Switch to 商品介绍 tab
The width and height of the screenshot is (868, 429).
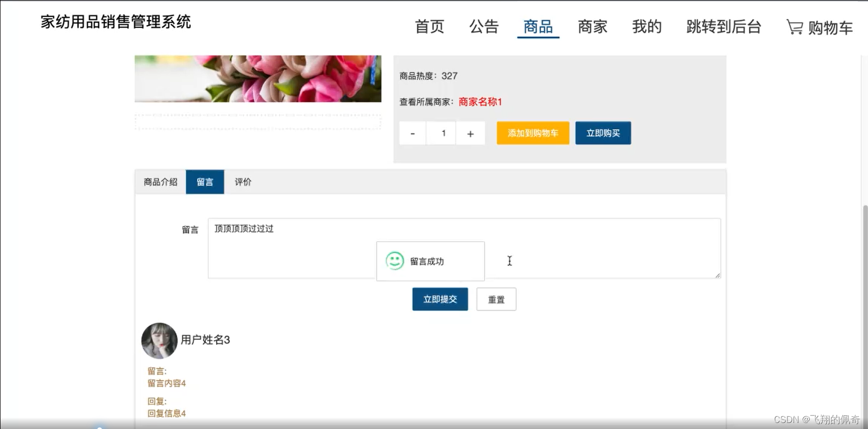161,182
